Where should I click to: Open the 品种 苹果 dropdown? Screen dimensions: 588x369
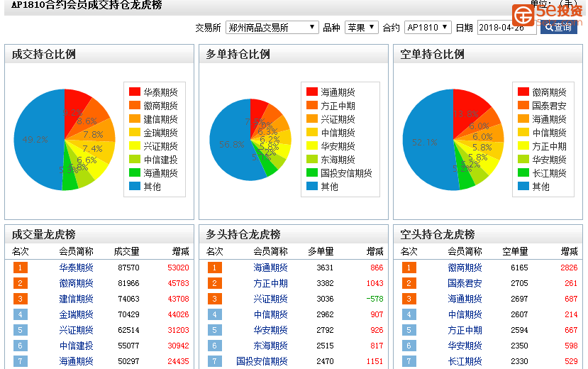click(361, 28)
